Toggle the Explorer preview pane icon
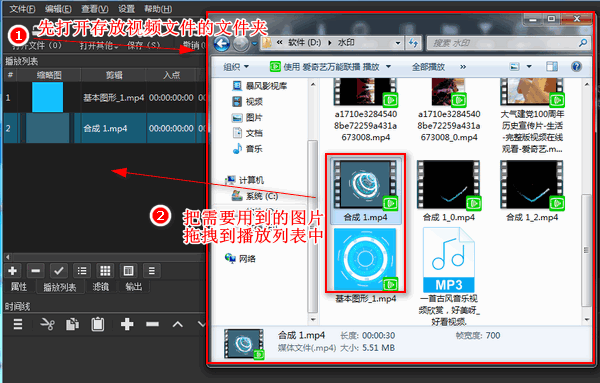This screenshot has height=383, width=600. tap(552, 67)
